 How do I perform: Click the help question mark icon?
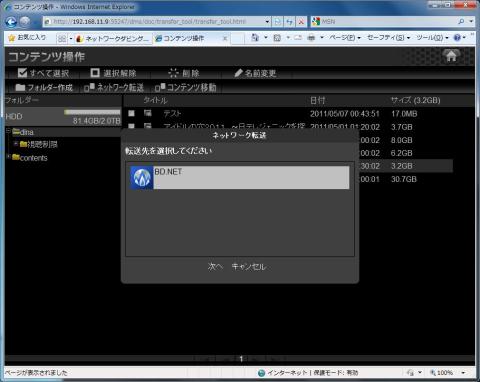coord(457,38)
